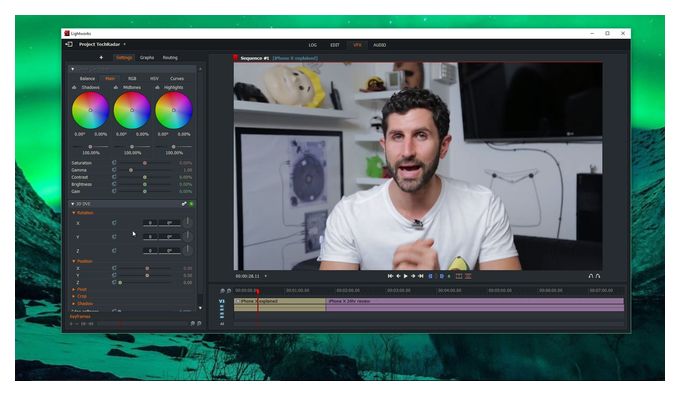Collapse the Position parameter group
Viewport: 680px width, 396px height.
coord(74,261)
